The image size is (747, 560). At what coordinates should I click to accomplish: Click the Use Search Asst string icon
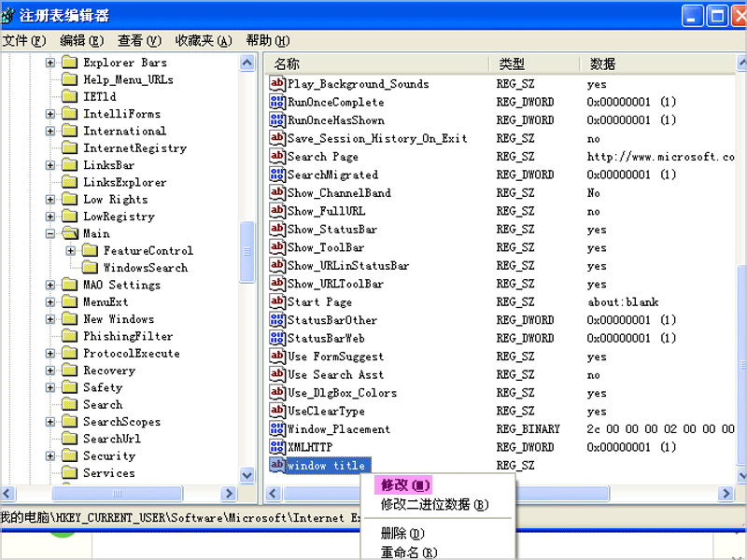276,374
